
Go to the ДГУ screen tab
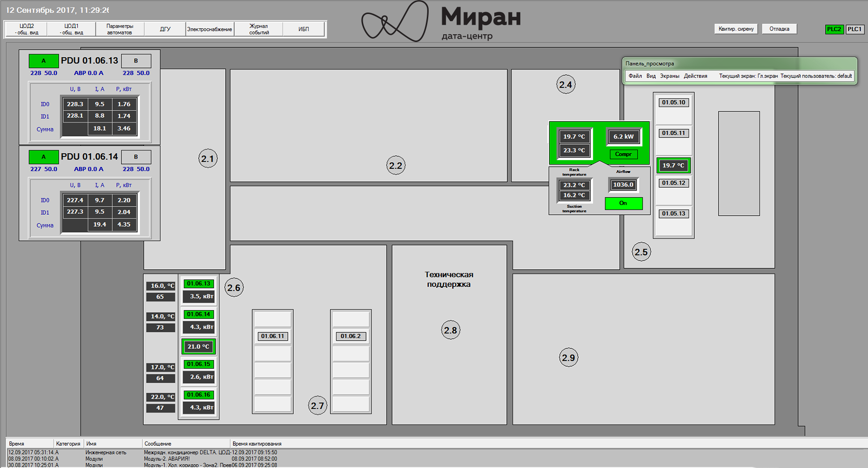pyautogui.click(x=165, y=29)
